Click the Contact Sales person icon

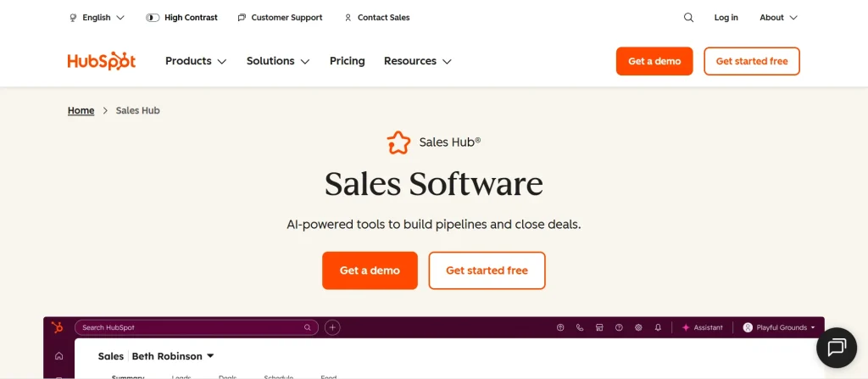(348, 18)
